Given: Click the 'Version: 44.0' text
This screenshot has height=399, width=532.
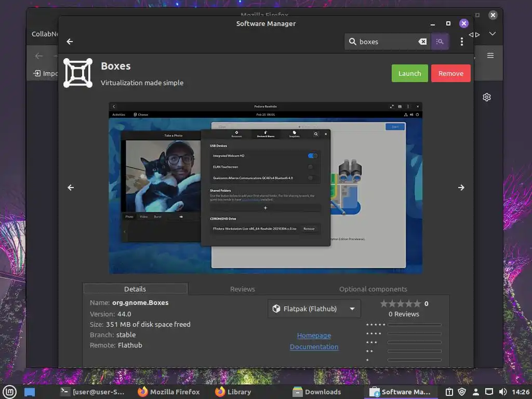Looking at the screenshot, I should point(110,314).
